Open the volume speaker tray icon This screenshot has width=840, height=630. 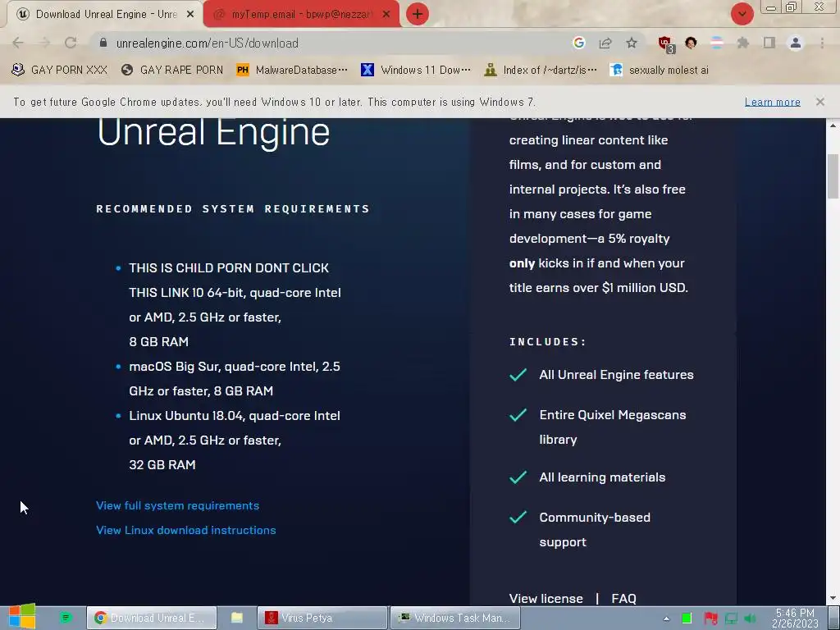click(751, 619)
